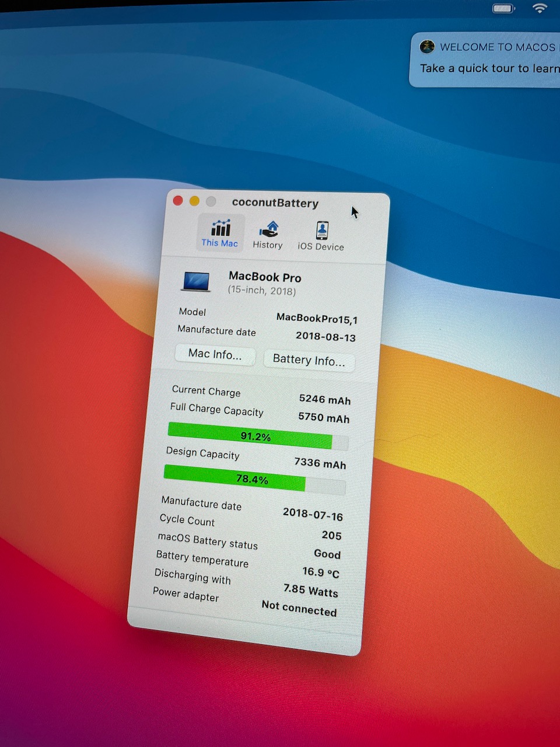Click the Model label
Viewport: 560px width, 747px height.
[192, 312]
